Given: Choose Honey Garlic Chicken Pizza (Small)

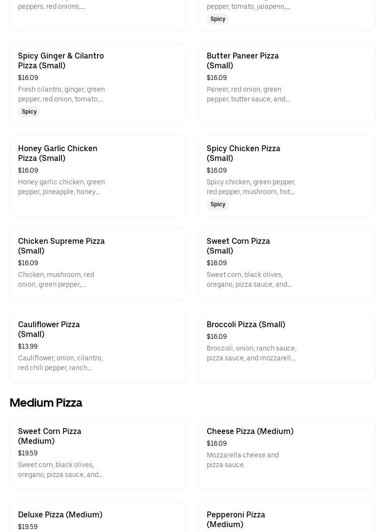Looking at the screenshot, I should [58, 153].
